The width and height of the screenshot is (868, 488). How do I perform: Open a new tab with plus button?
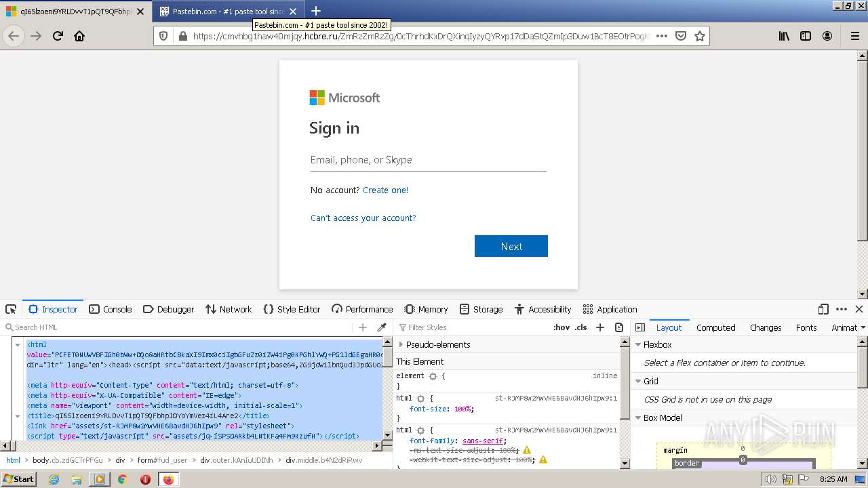(x=316, y=11)
